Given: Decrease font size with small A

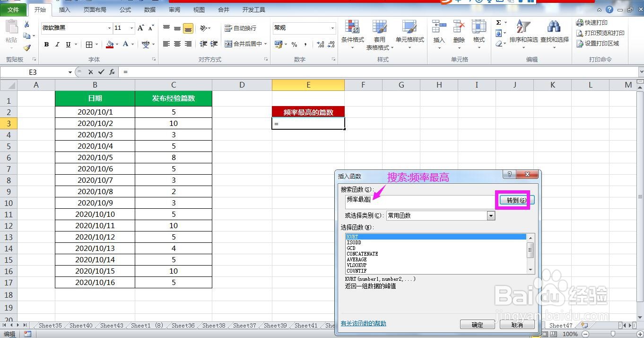Looking at the screenshot, I should click(151, 28).
